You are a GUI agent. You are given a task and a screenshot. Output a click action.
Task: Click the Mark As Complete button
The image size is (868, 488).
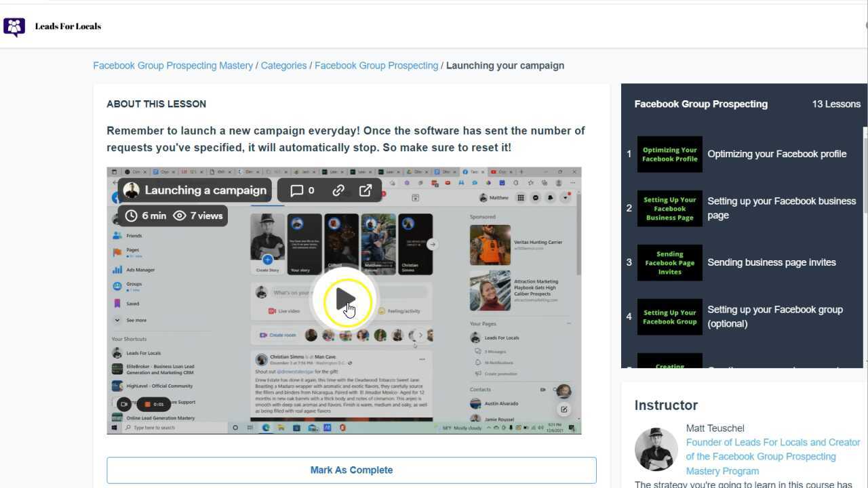[351, 470]
